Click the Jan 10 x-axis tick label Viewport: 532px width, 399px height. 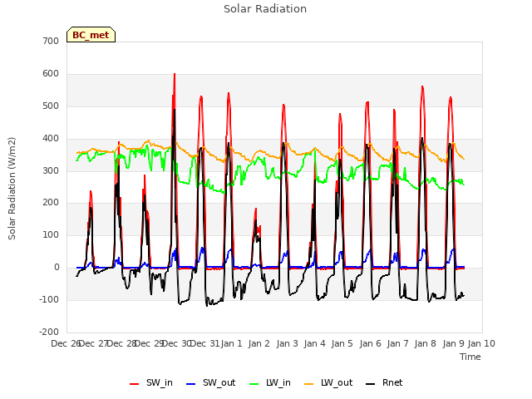pyautogui.click(x=481, y=343)
